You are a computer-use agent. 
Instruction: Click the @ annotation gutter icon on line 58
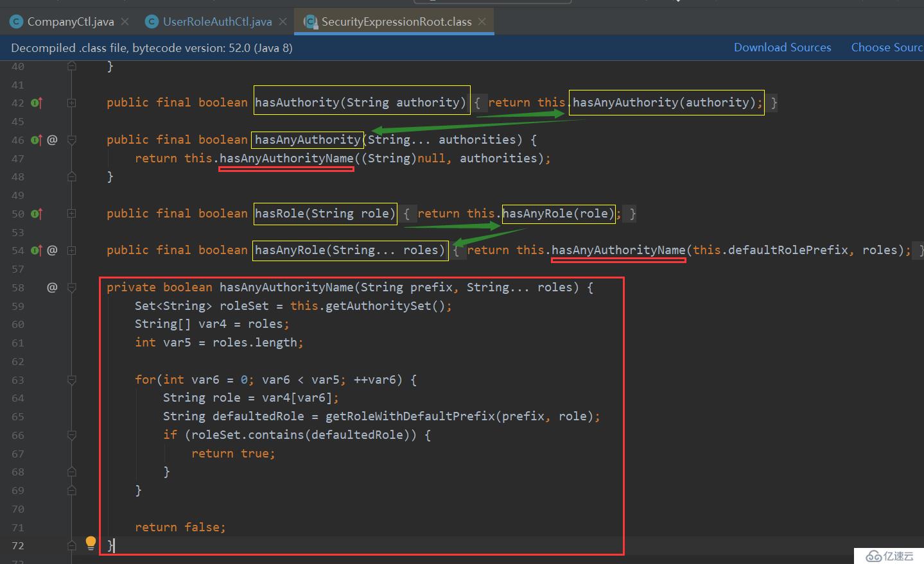(x=52, y=287)
